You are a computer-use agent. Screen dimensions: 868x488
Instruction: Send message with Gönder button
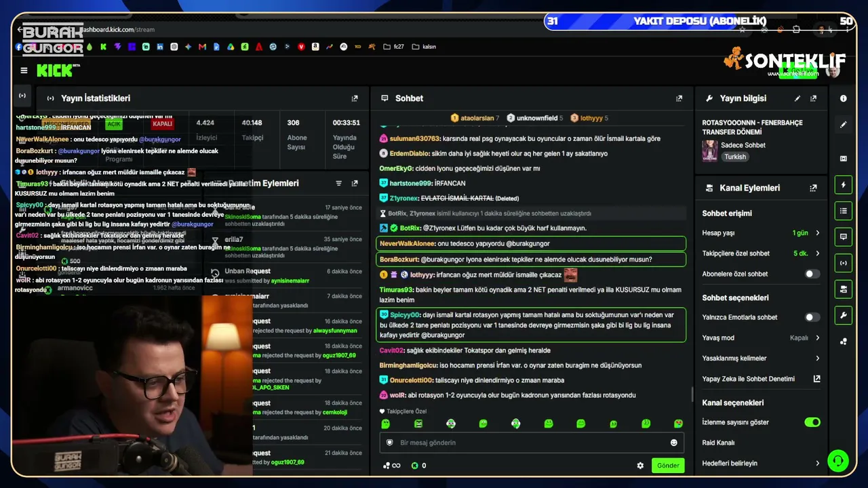[668, 466]
